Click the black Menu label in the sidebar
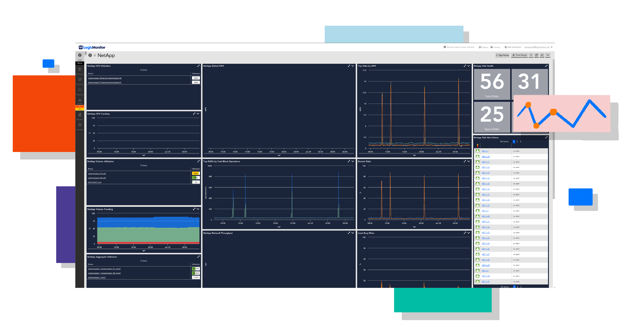This screenshot has width=644, height=332. point(80,63)
